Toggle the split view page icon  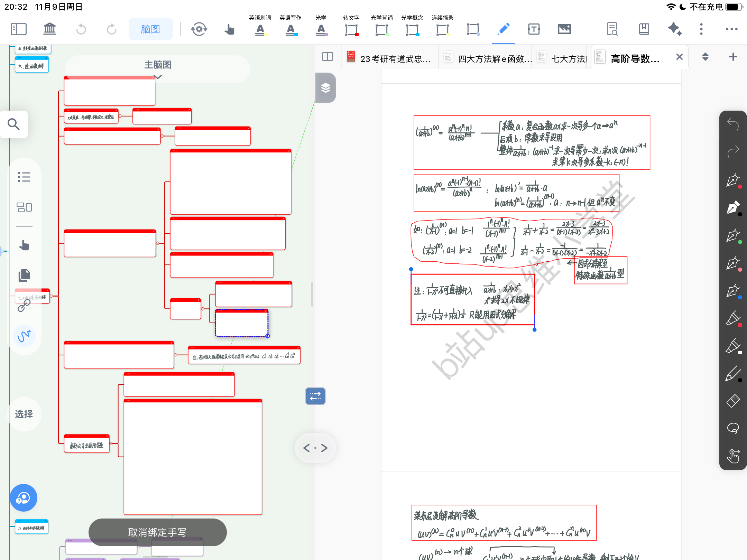point(327,57)
